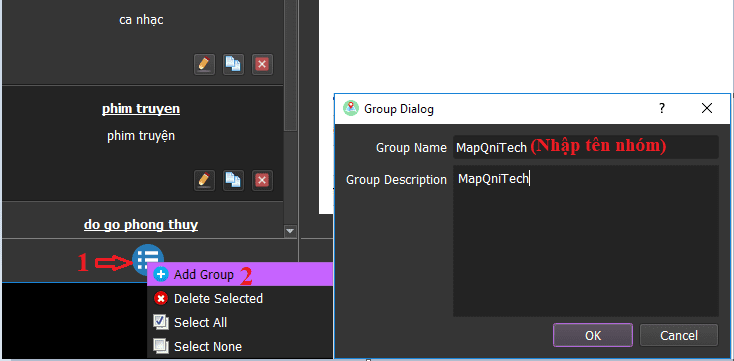Click the Group Dialog map pin icon

(351, 109)
